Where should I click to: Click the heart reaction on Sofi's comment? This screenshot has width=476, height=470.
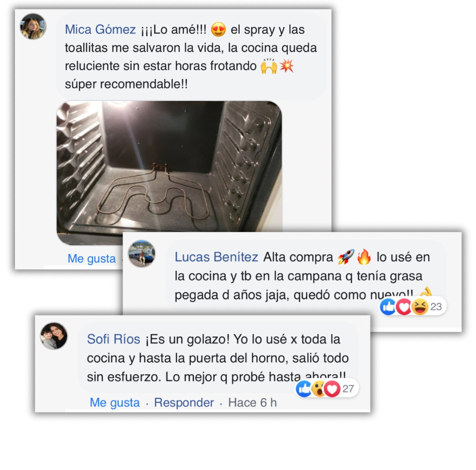tap(332, 388)
